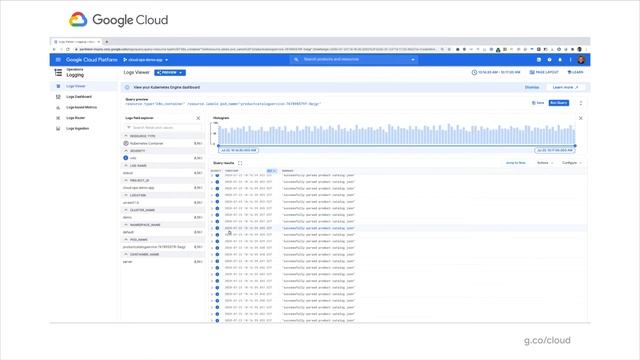The height and width of the screenshot is (360, 640).
Task: Click the Kubernetes Container resource icon
Action: coord(126,143)
